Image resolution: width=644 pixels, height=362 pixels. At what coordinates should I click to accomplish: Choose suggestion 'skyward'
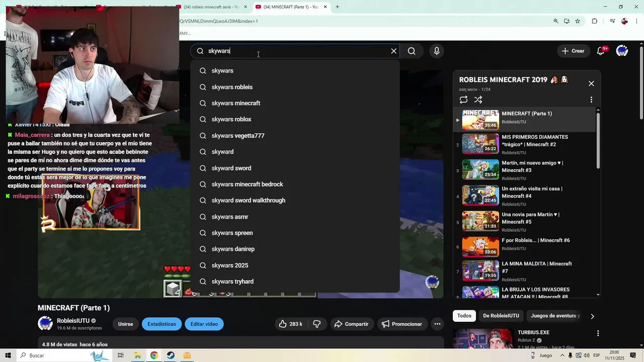(x=295, y=152)
